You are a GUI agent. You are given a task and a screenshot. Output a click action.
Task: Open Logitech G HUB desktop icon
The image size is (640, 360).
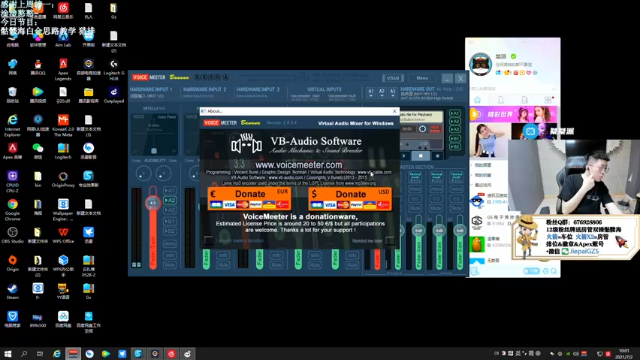[113, 69]
